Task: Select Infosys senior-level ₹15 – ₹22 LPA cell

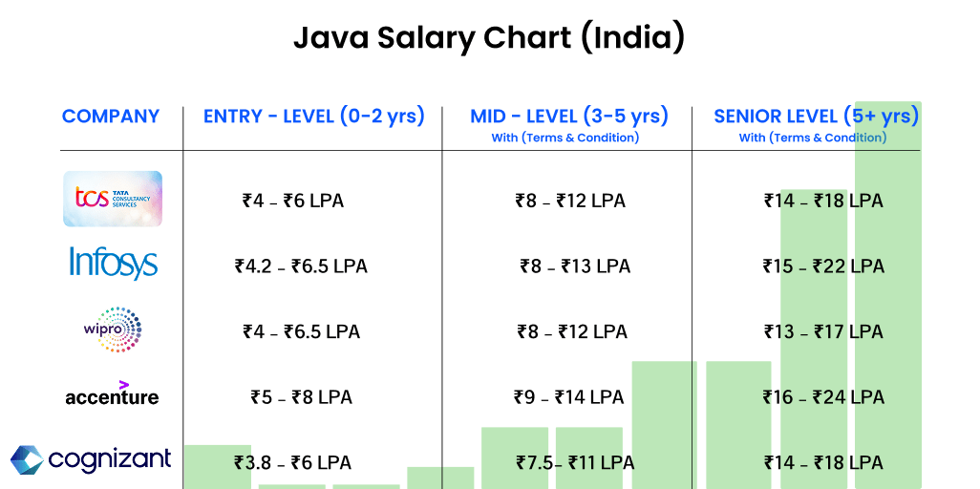Action: [823, 266]
